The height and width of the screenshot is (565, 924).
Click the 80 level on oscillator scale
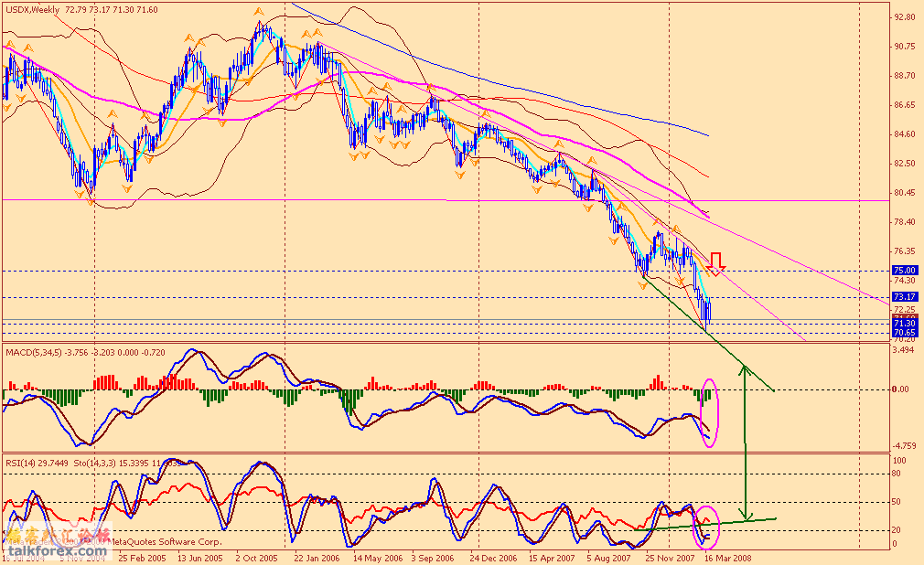pos(897,473)
